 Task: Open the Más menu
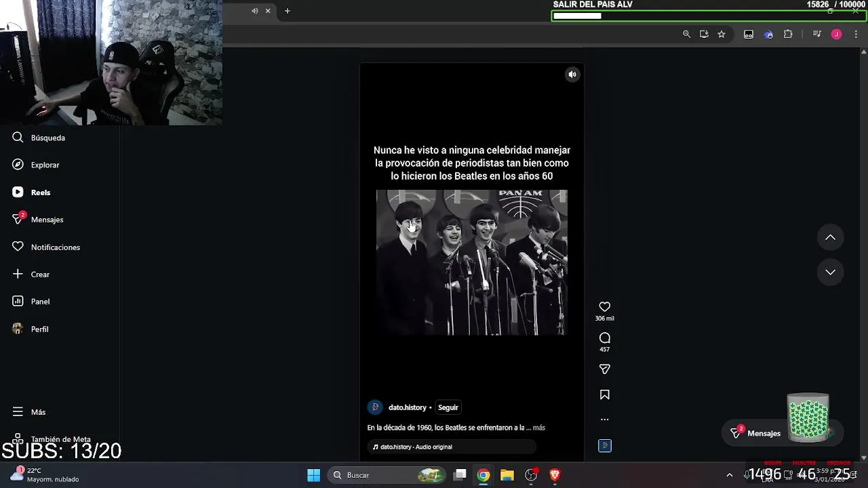[29, 412]
